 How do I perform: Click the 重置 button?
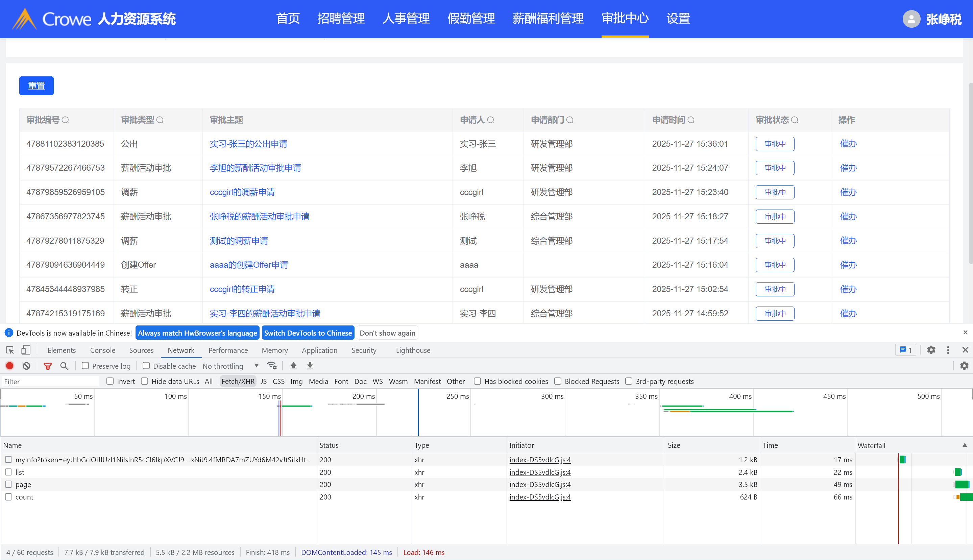(37, 86)
